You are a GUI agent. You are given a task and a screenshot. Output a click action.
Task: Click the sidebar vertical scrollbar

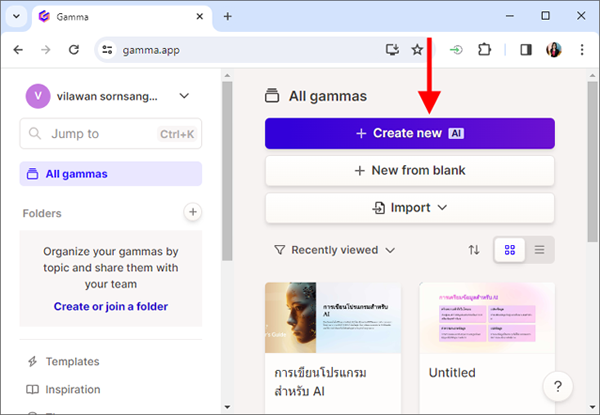[227, 171]
